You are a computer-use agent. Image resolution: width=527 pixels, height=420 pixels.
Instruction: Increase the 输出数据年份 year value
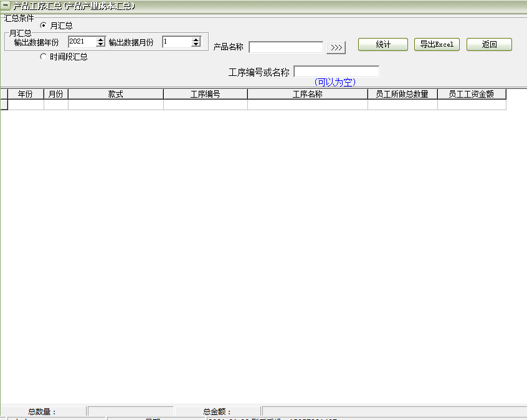[x=100, y=39]
